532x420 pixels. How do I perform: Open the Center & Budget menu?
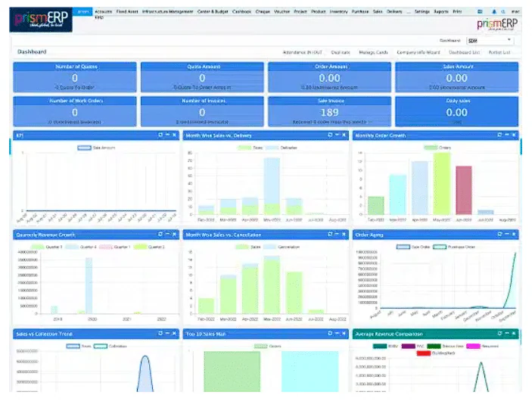click(x=213, y=11)
